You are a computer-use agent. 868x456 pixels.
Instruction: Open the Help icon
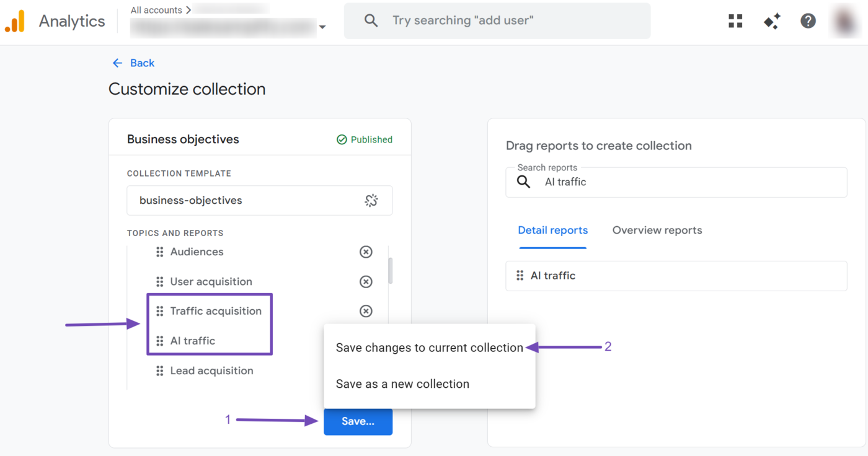(x=808, y=20)
